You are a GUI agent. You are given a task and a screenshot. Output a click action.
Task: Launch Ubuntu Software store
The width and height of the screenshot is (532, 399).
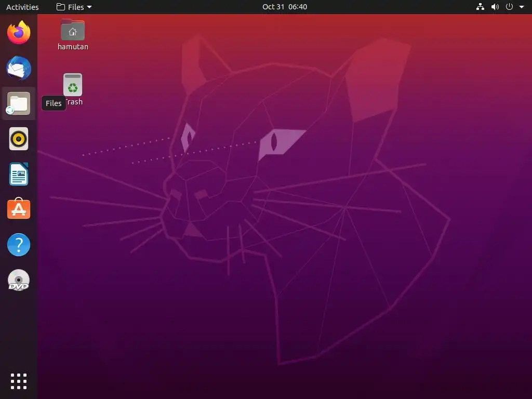pos(19,209)
